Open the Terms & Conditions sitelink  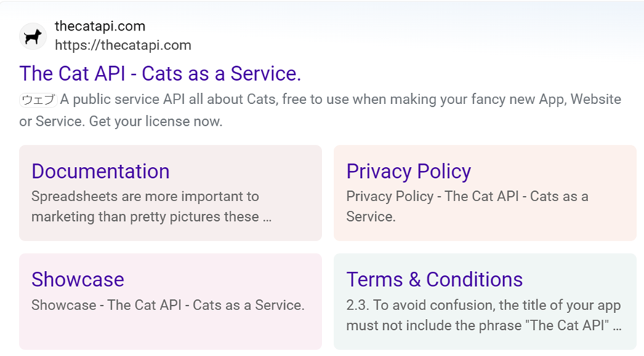pos(434,280)
